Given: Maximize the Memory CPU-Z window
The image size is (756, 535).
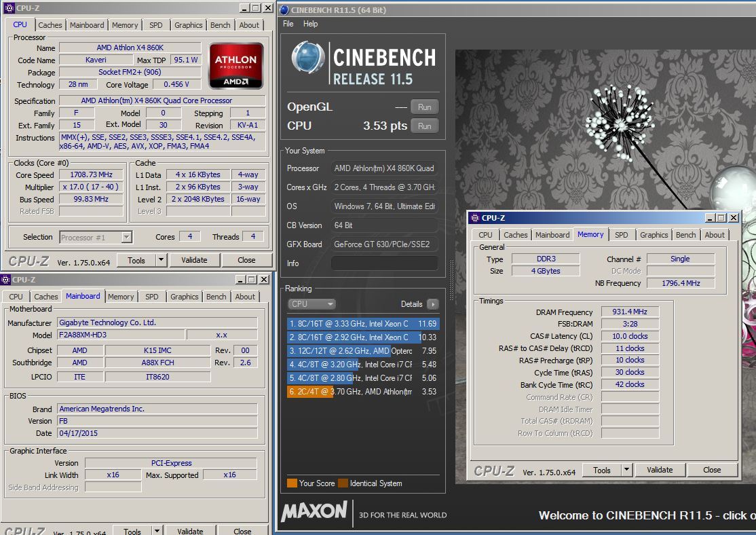Looking at the screenshot, I should coord(721,218).
